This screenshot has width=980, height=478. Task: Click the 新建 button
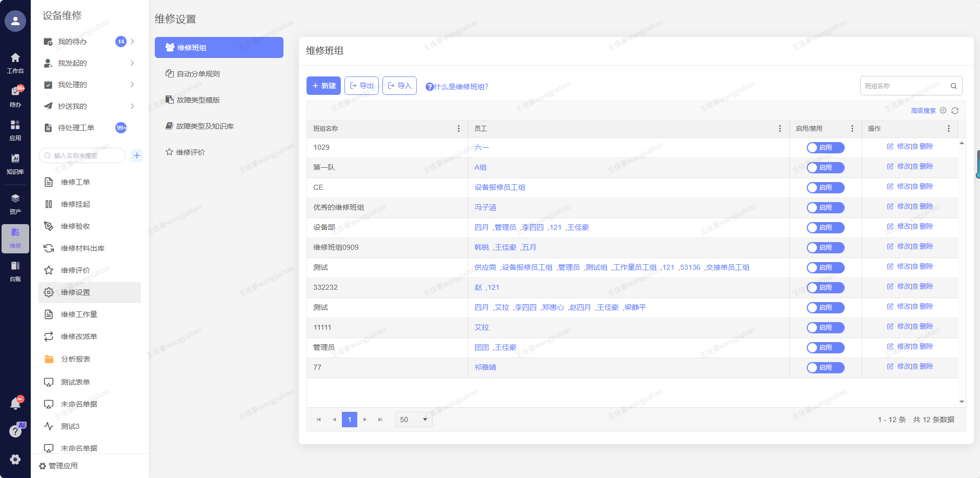pyautogui.click(x=323, y=86)
